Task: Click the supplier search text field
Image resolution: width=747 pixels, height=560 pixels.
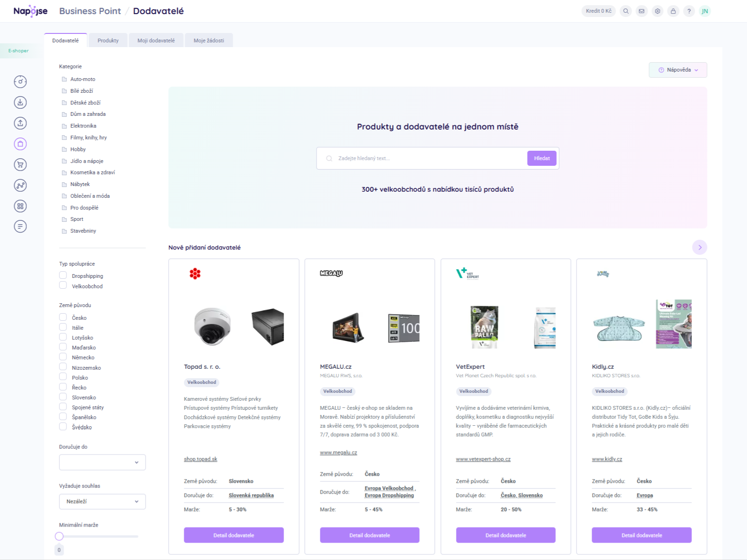Action: click(429, 158)
